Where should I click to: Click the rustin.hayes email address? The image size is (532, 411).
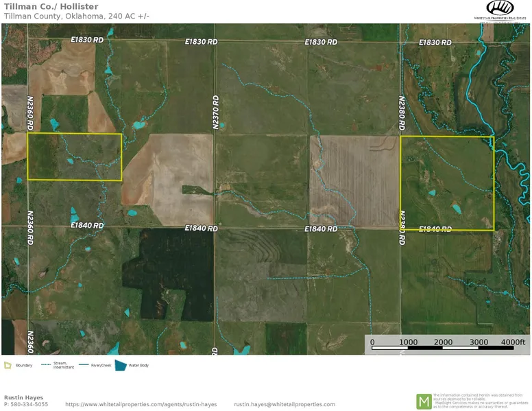pos(285,405)
